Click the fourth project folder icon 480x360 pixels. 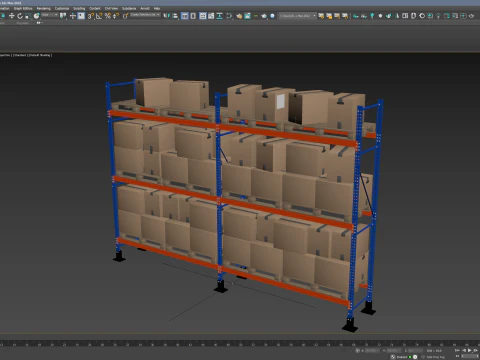click(345, 16)
